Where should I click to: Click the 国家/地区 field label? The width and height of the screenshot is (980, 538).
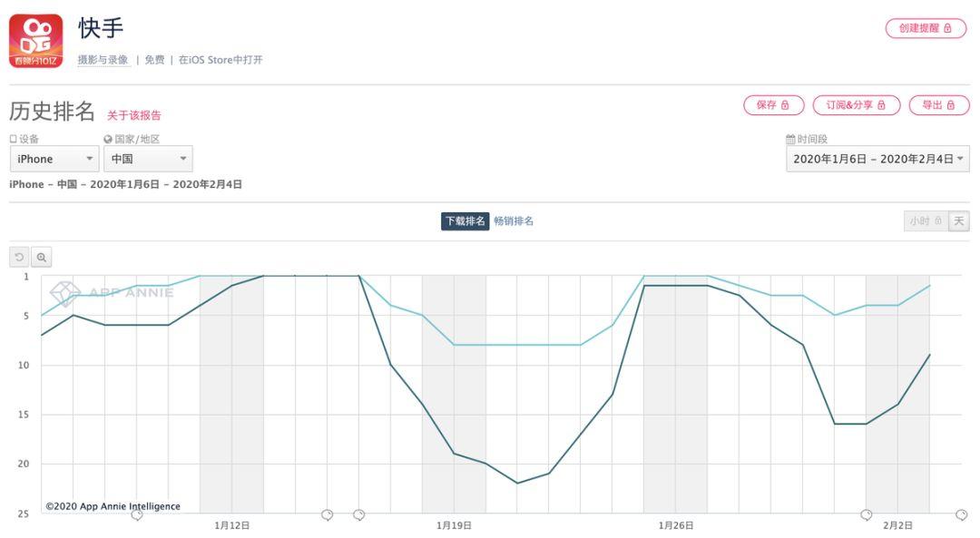(137, 139)
